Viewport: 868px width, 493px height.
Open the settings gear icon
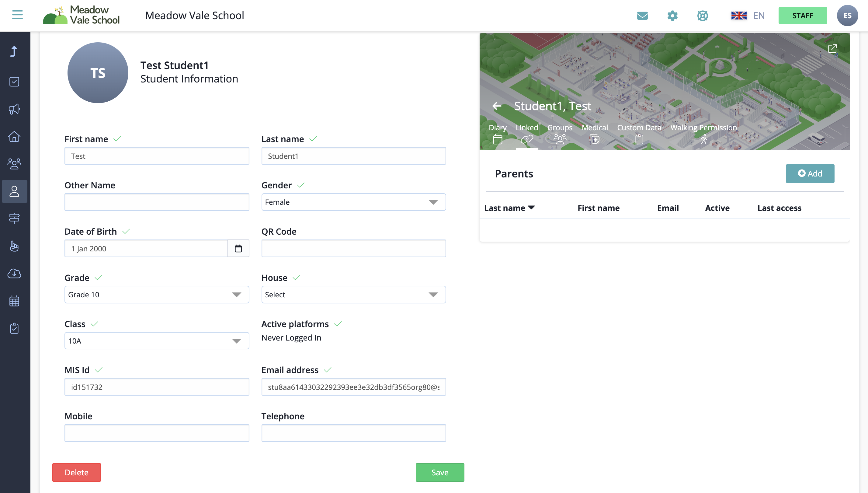pyautogui.click(x=672, y=16)
